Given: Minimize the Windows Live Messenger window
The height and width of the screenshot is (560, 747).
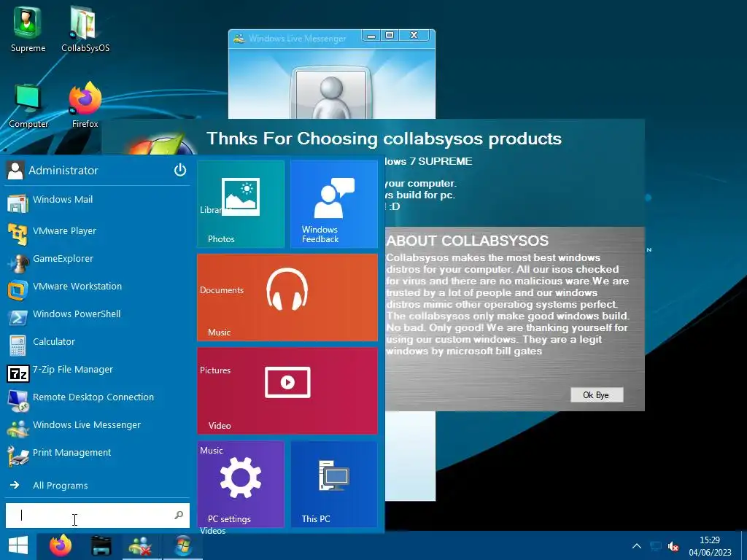Looking at the screenshot, I should click(371, 35).
